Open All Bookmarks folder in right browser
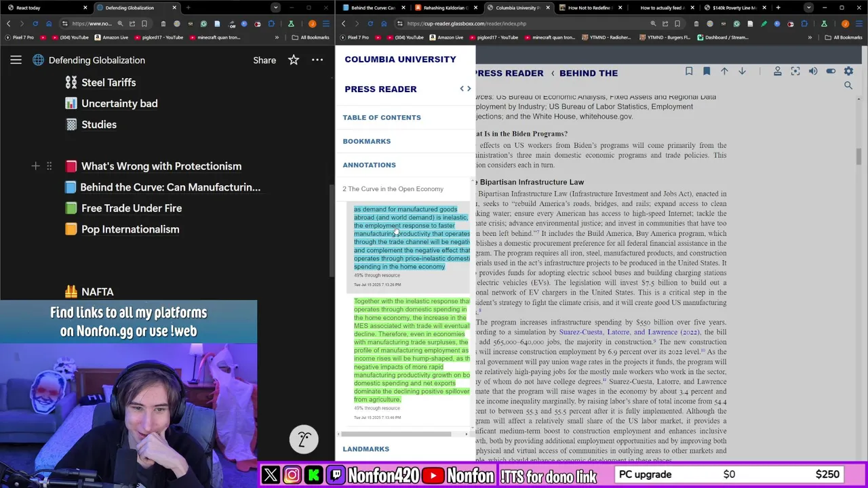This screenshot has width=868, height=488. click(x=844, y=37)
